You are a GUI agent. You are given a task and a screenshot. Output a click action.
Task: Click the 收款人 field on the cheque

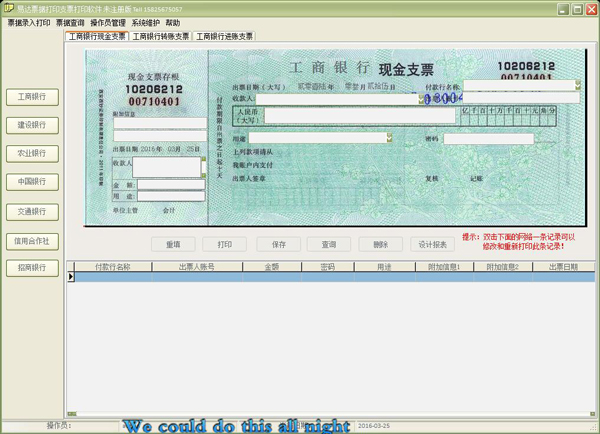coord(337,99)
